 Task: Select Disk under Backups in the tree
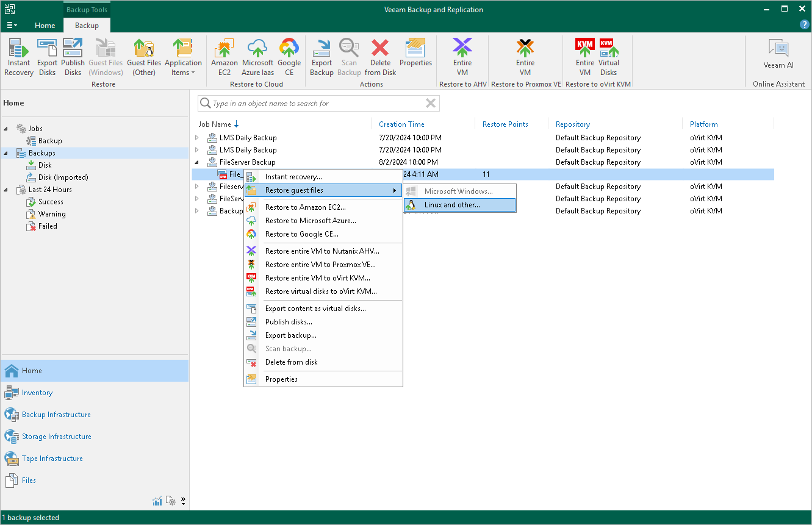(45, 165)
